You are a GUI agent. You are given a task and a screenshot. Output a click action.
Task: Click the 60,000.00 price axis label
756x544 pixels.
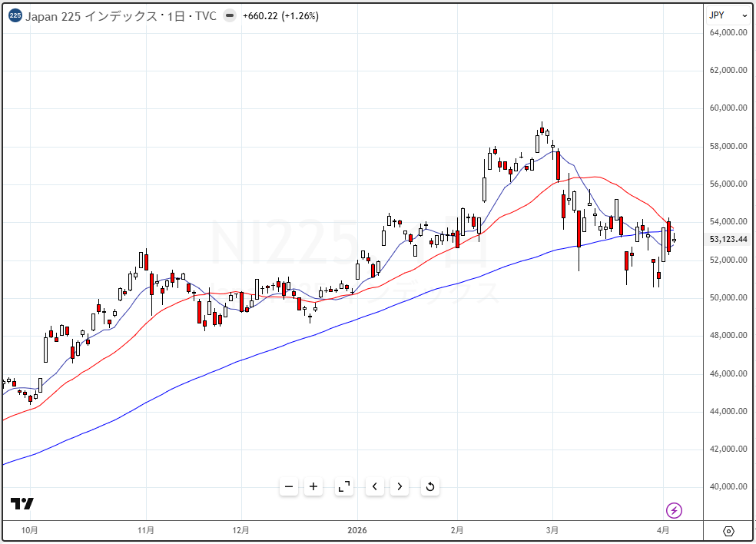(728, 108)
